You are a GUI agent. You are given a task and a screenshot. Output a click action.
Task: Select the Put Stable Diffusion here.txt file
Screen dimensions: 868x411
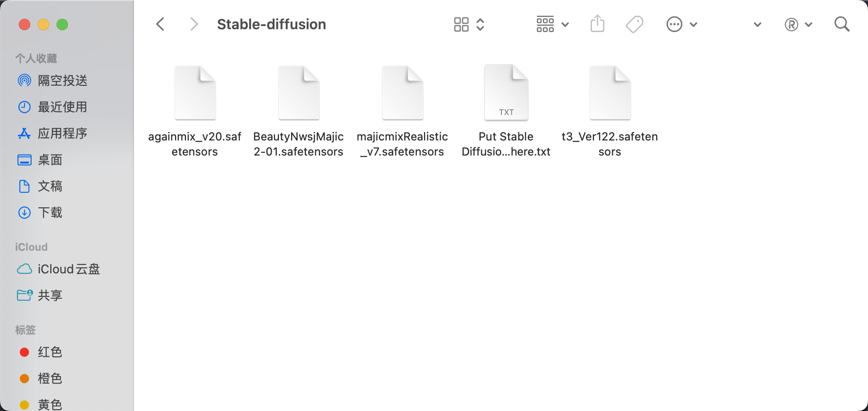pyautogui.click(x=506, y=93)
